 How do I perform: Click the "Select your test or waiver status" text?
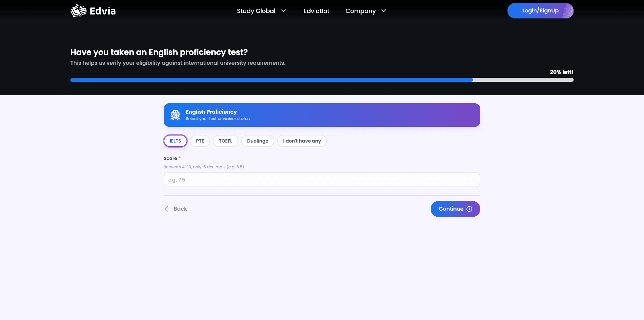point(218,119)
